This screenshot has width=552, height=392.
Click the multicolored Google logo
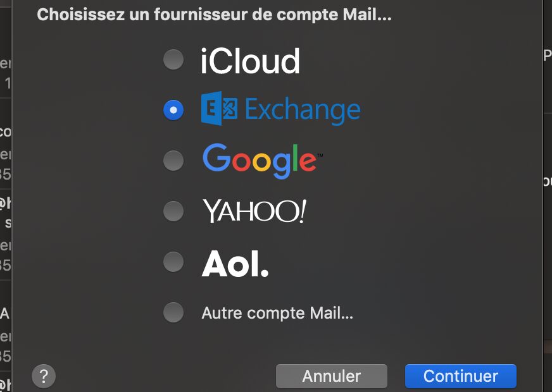(260, 161)
